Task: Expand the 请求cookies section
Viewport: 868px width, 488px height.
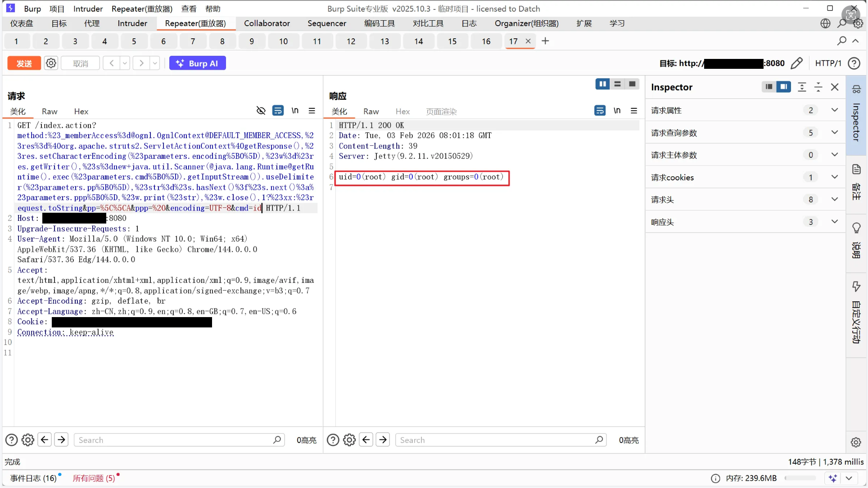Action: (x=746, y=177)
